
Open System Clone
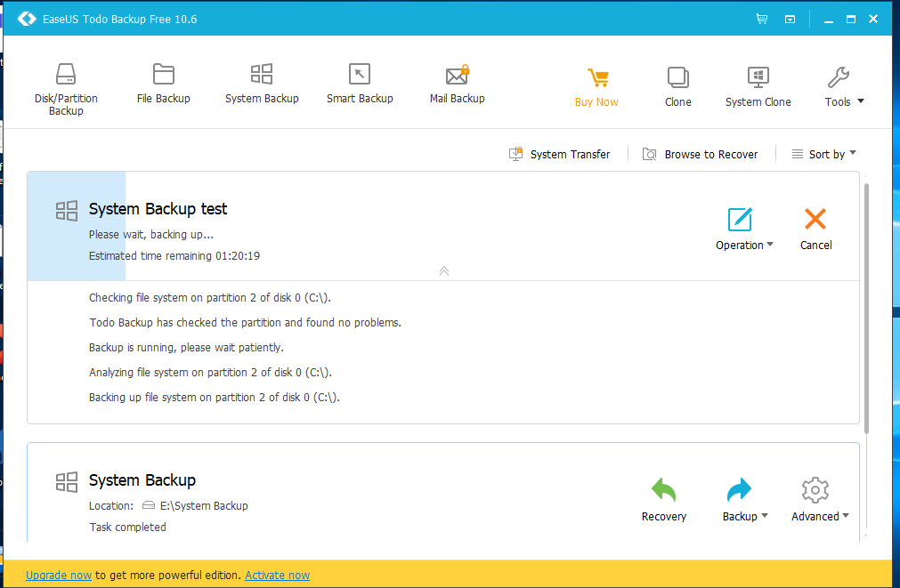[x=758, y=87]
